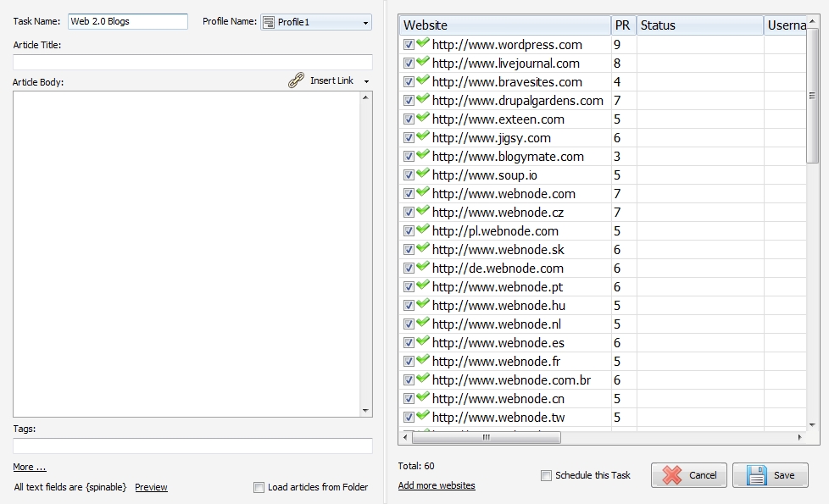The width and height of the screenshot is (829, 504).
Task: Enable Schedule this Task checkbox
Action: (x=546, y=475)
